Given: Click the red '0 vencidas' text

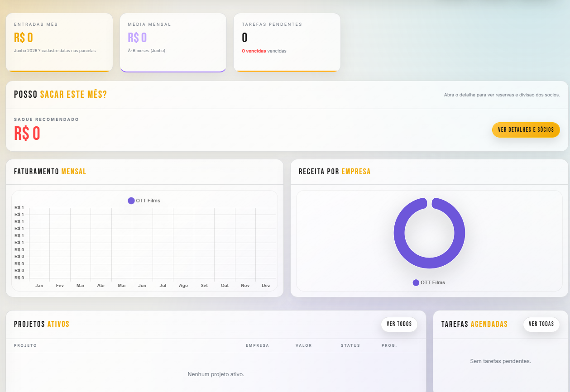Looking at the screenshot, I should tap(254, 51).
